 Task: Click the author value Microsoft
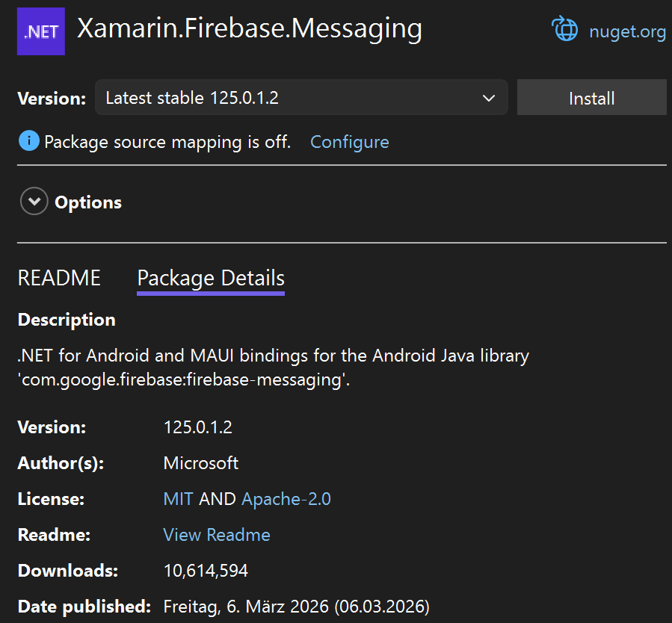coord(201,463)
